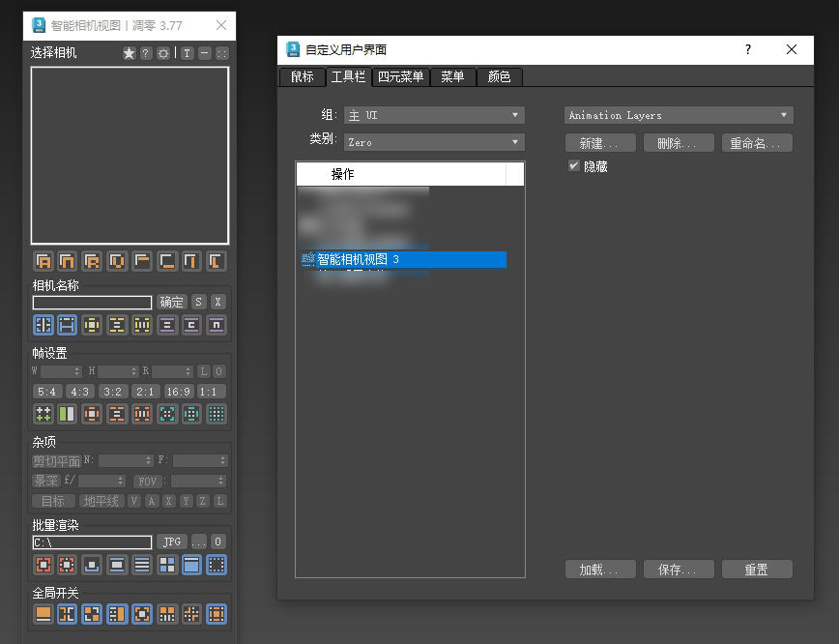Open the 类别 dropdown showing Zero

434,142
